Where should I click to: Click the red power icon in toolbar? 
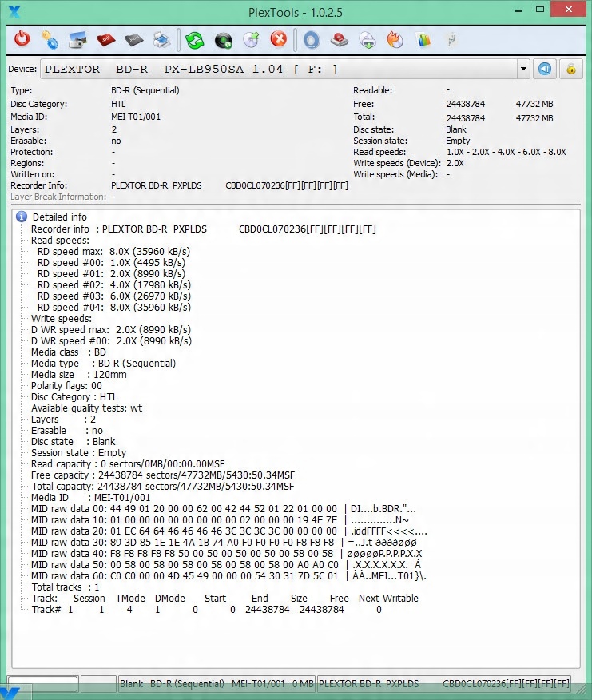coord(22,39)
